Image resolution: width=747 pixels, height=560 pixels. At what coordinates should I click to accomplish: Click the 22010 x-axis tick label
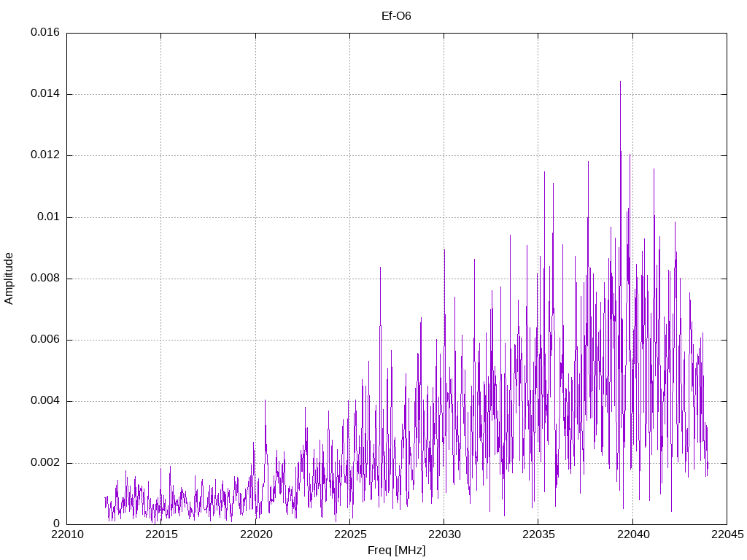click(66, 534)
